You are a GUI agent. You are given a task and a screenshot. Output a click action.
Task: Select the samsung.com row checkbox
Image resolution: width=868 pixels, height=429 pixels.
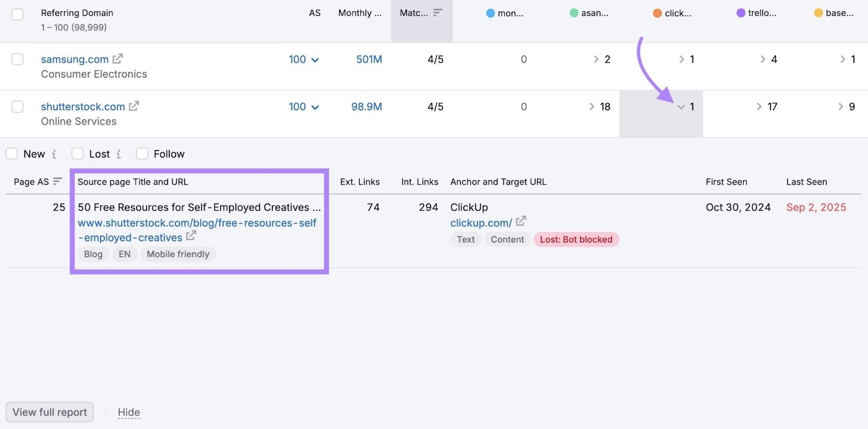tap(17, 59)
